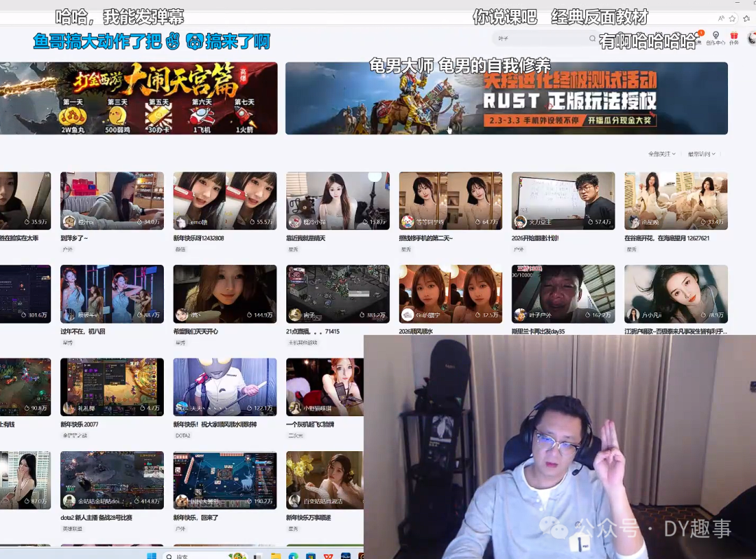The height and width of the screenshot is (559, 756).
Task: Open Microsoft Edge from the taskbar
Action: click(293, 556)
